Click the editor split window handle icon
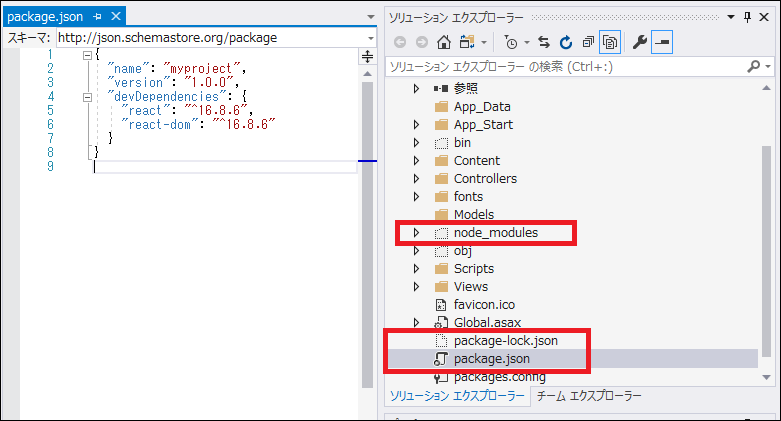Screen dimensions: 781x421 [x=368, y=56]
